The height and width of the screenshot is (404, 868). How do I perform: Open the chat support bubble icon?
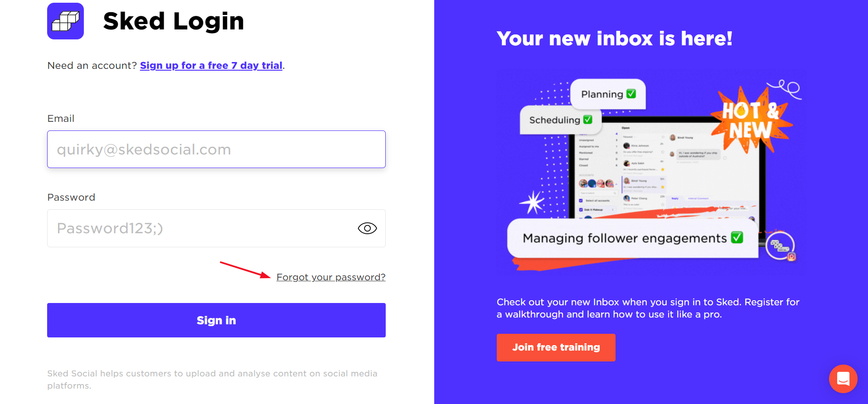[843, 379]
